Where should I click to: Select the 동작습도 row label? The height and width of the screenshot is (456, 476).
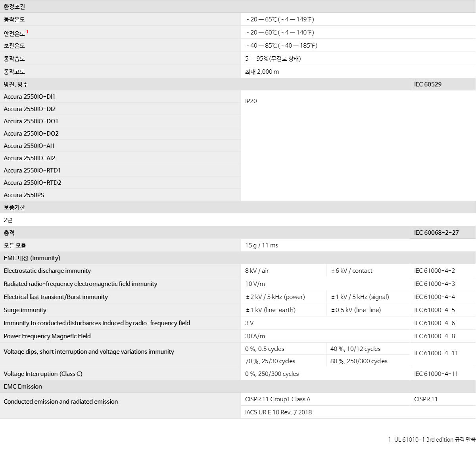click(x=14, y=59)
